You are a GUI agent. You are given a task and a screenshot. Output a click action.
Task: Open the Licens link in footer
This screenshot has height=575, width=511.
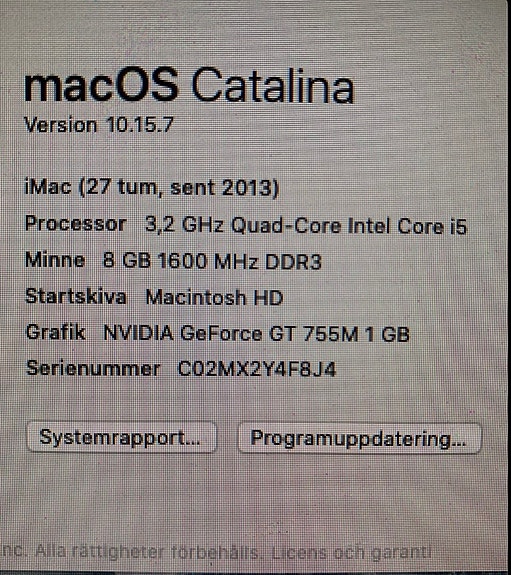point(294,553)
